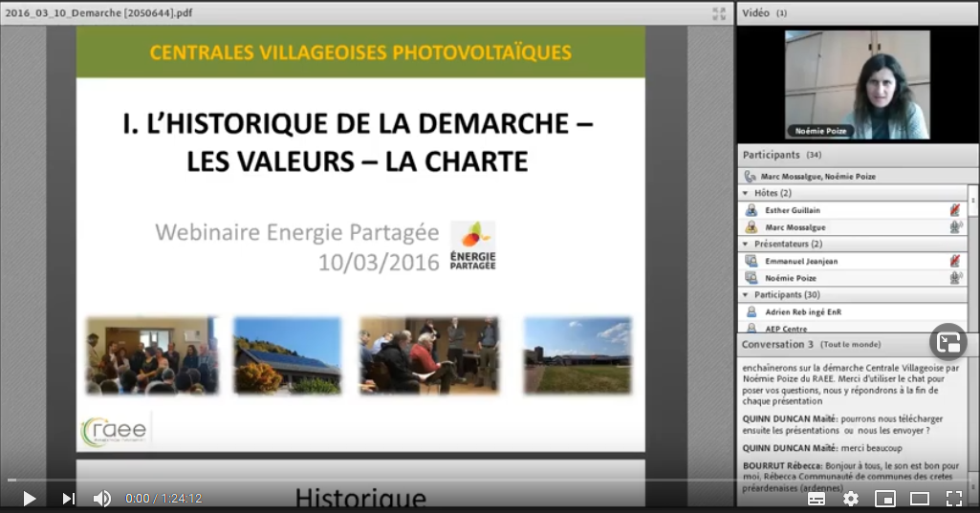The width and height of the screenshot is (980, 513).
Task: Click Noémie Poize's webcam video
Action: pos(857,84)
